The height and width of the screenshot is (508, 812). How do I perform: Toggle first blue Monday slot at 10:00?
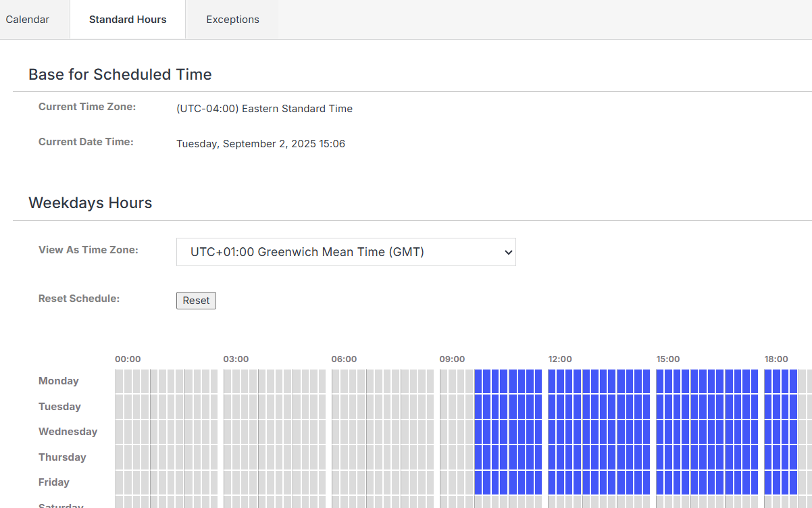point(479,381)
